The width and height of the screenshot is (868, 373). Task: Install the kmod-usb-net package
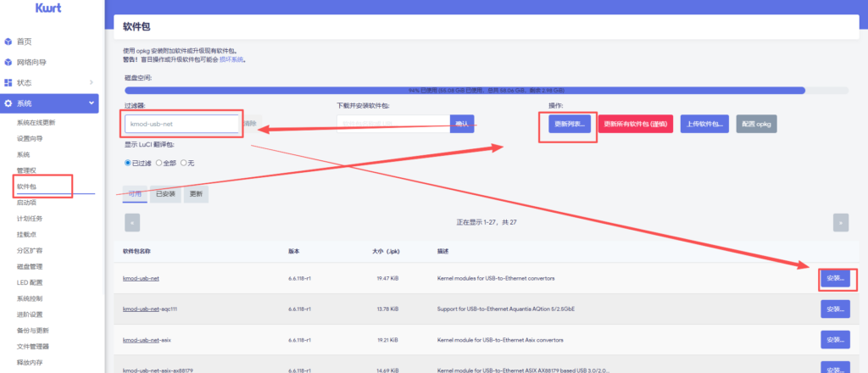pyautogui.click(x=835, y=278)
